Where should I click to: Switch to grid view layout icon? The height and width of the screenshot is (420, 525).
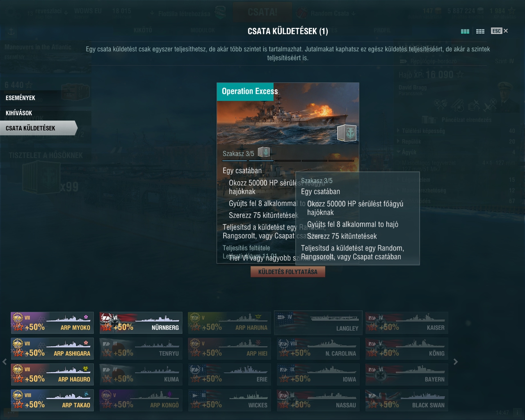pos(480,31)
